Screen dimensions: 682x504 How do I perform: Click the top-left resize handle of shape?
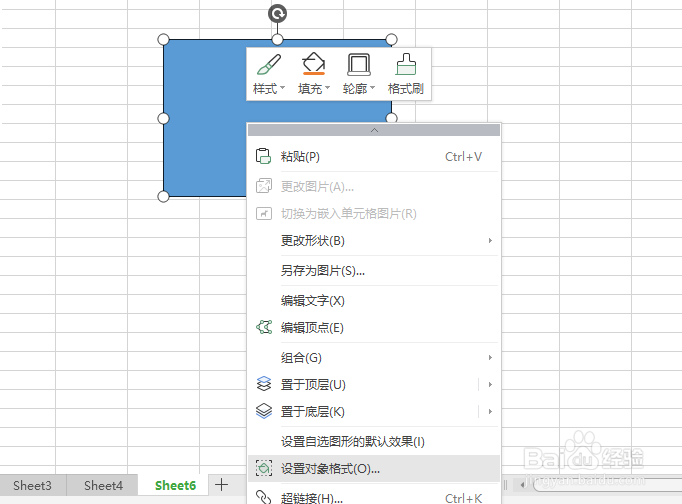point(163,40)
